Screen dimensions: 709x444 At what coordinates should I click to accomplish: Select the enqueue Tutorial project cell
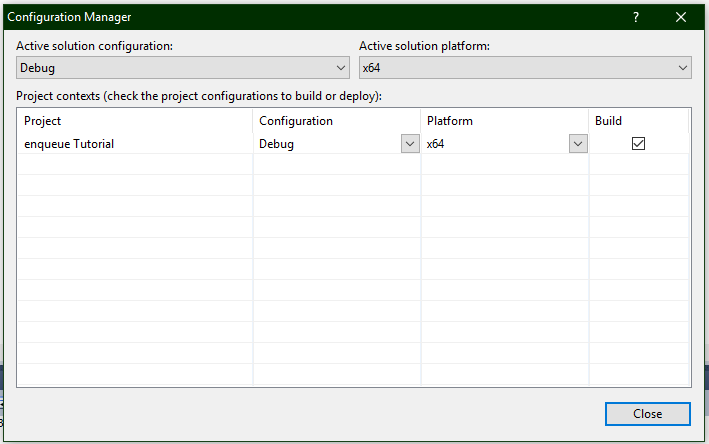point(69,144)
